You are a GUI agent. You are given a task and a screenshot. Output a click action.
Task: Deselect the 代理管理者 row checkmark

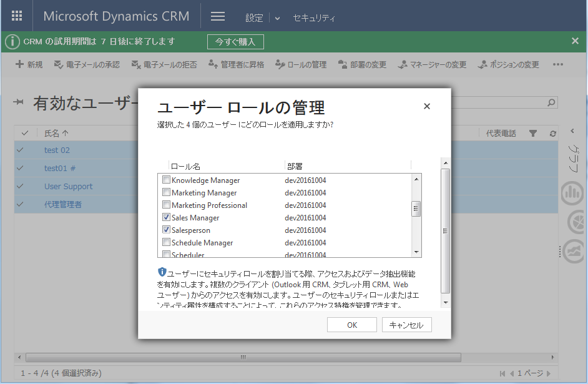click(20, 204)
